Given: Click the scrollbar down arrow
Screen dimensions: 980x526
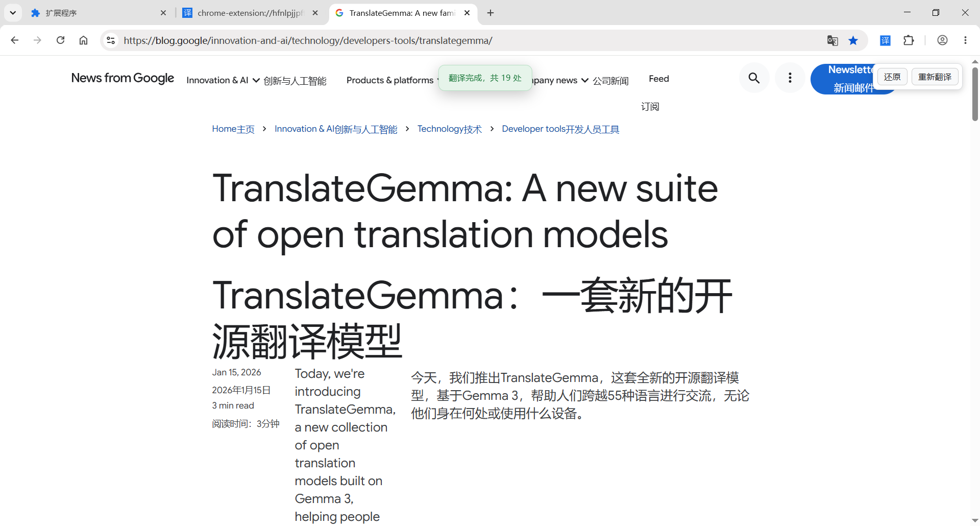Looking at the screenshot, I should (975, 520).
